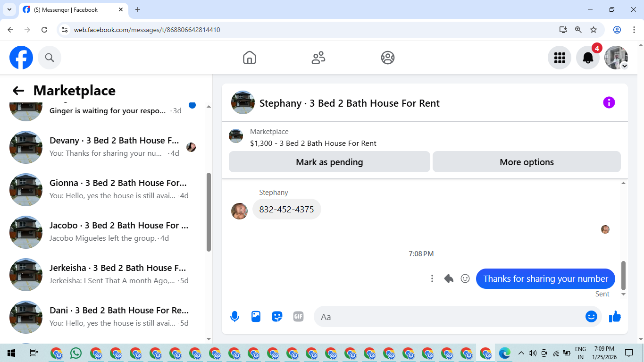Click the install app icon in address bar
The height and width of the screenshot is (362, 644).
tap(563, 30)
